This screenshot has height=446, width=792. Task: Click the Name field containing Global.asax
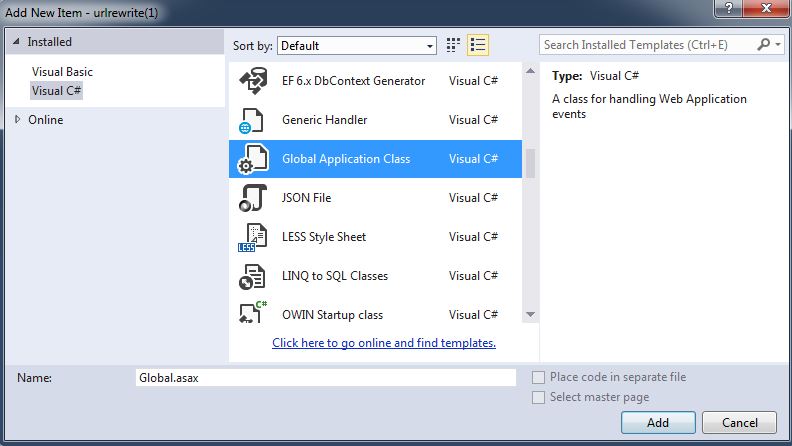point(325,378)
